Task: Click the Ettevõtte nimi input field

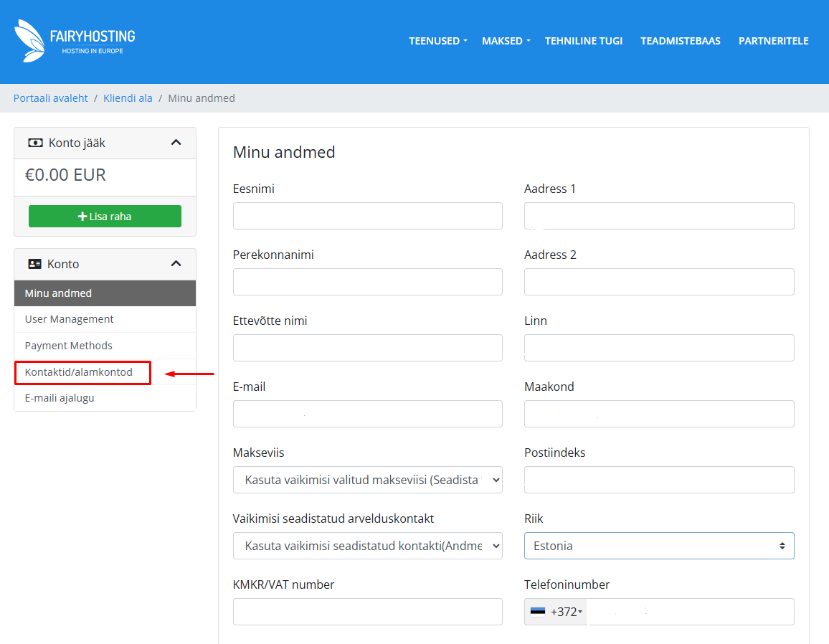Action: tap(367, 348)
